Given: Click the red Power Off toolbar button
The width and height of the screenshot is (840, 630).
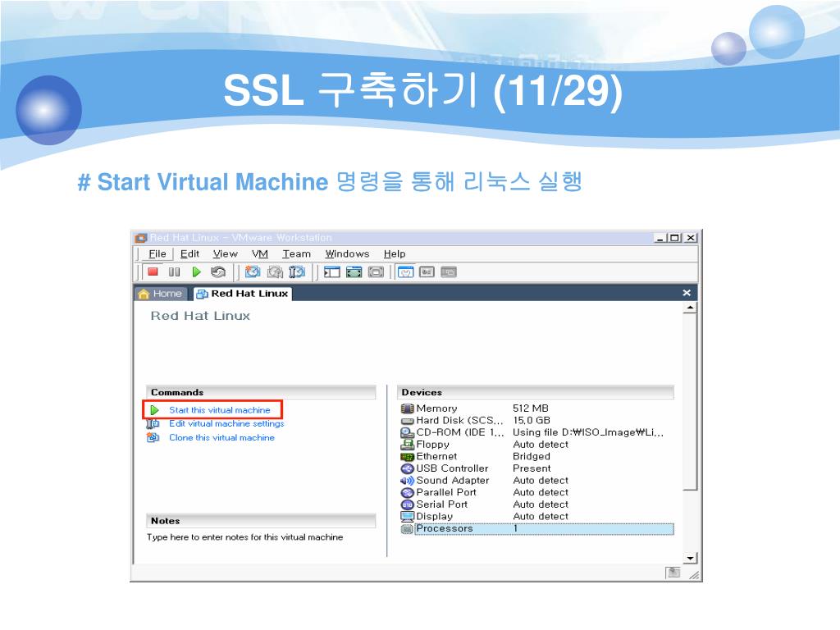Looking at the screenshot, I should 153,272.
